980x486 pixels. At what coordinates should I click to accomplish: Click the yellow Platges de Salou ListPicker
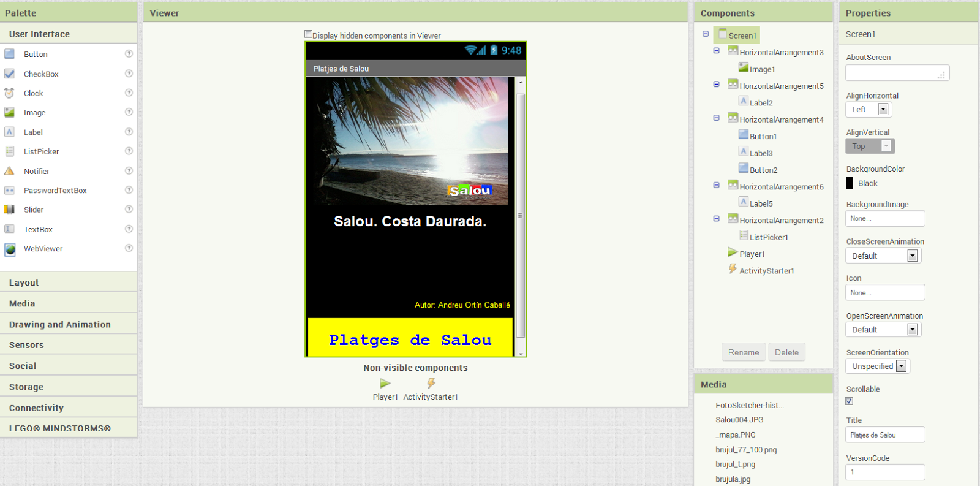coord(410,336)
